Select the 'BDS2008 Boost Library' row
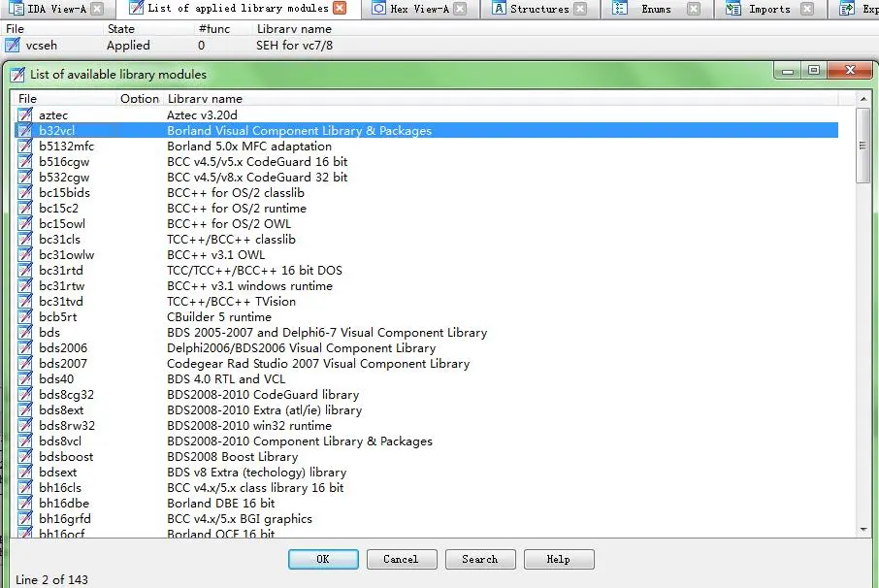879x588 pixels. click(x=426, y=456)
